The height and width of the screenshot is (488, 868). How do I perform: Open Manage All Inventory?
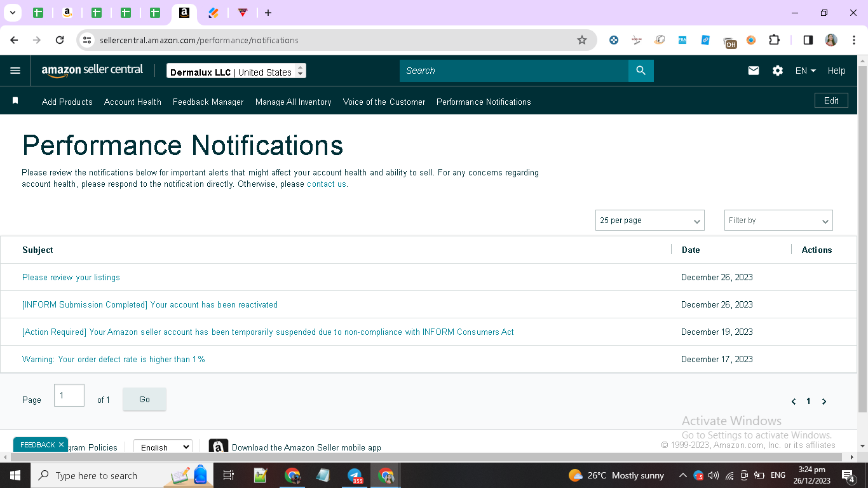click(x=294, y=102)
